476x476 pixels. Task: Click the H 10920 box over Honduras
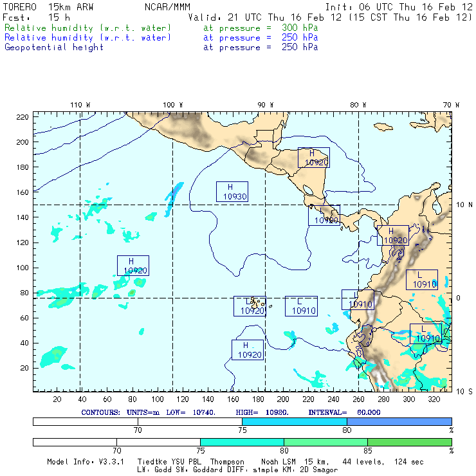(x=314, y=158)
